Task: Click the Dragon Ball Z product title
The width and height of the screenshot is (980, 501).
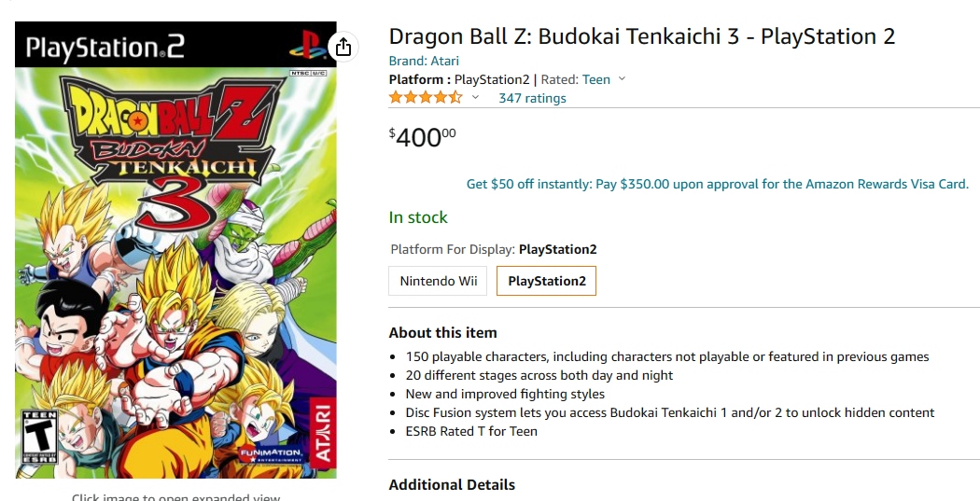Action: (x=641, y=36)
